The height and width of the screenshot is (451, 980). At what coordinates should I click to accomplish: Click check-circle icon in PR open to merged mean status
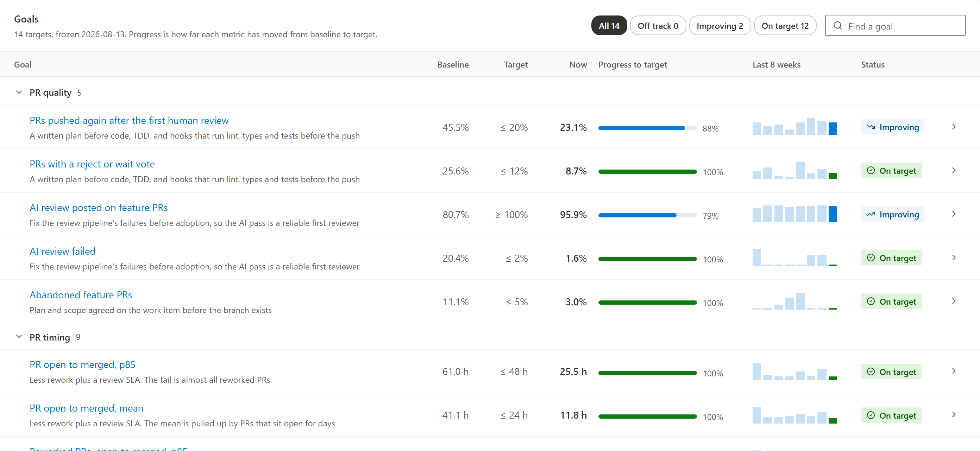871,415
